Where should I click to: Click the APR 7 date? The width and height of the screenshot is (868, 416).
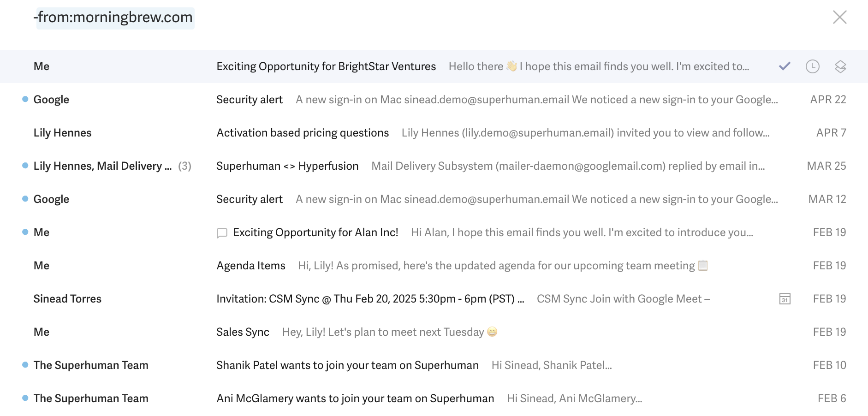(831, 133)
